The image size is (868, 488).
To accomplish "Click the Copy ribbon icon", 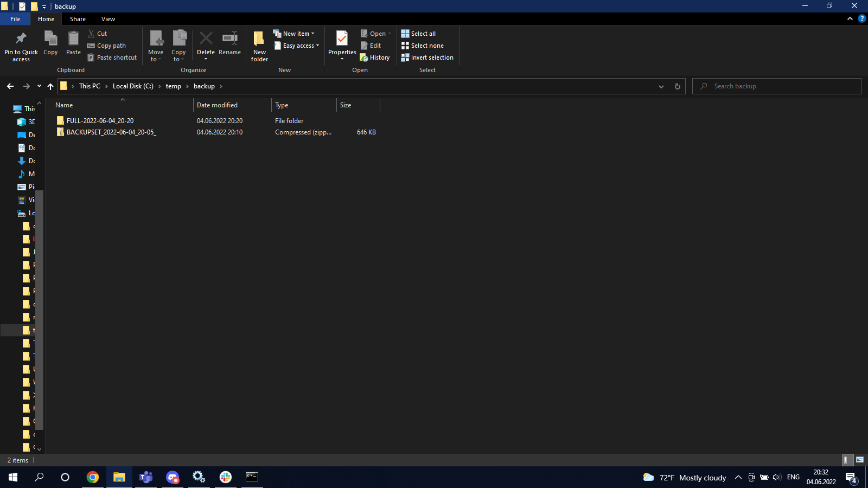I will click(50, 43).
